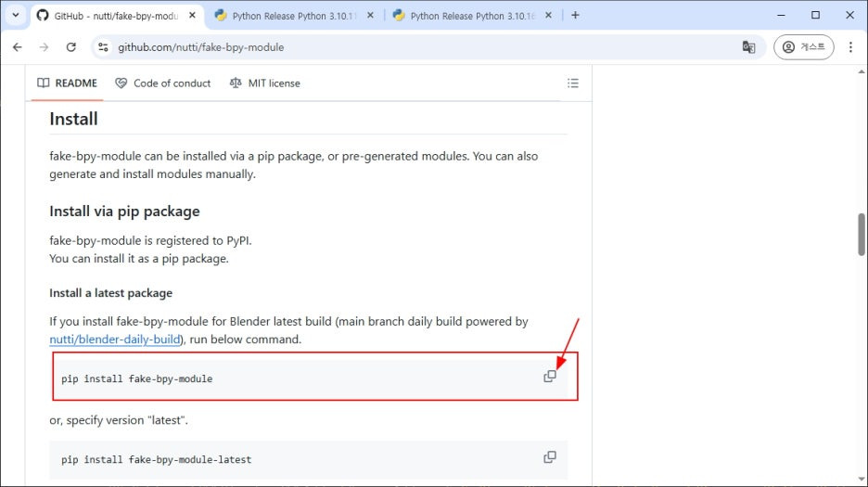Screen dimensions: 868x487
Task: Open the nutti/blender-daily-build link
Action: pyautogui.click(x=115, y=340)
